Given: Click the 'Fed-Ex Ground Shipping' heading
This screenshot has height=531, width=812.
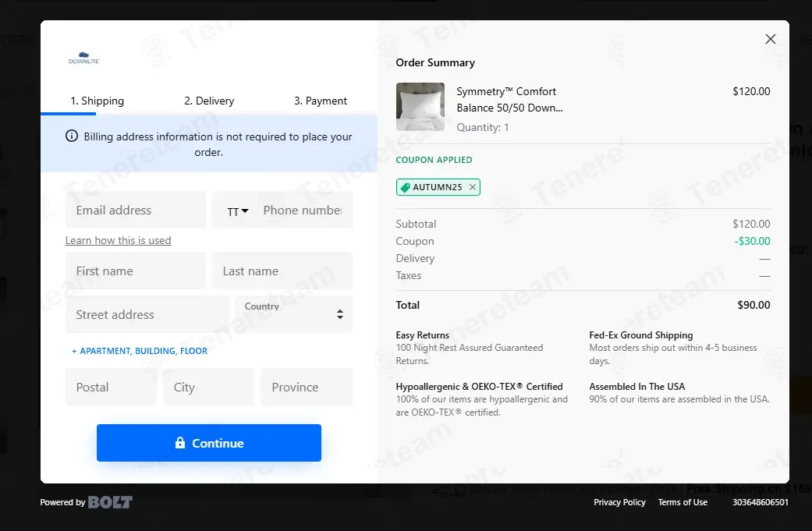Looking at the screenshot, I should pyautogui.click(x=641, y=335).
